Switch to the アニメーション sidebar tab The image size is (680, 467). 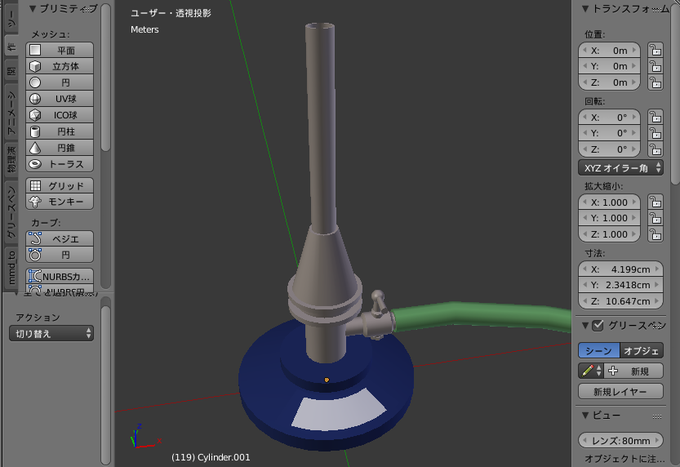click(11, 114)
